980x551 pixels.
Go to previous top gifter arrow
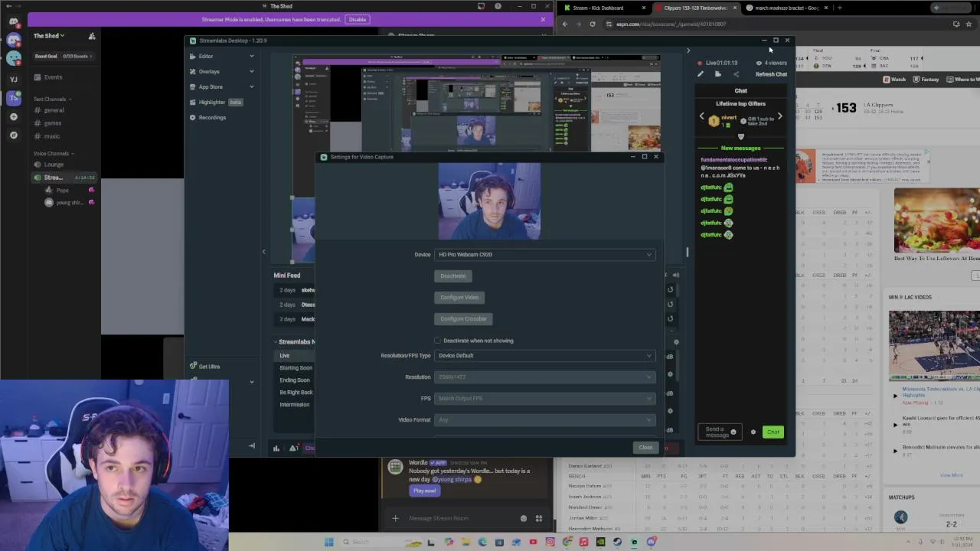(x=701, y=116)
